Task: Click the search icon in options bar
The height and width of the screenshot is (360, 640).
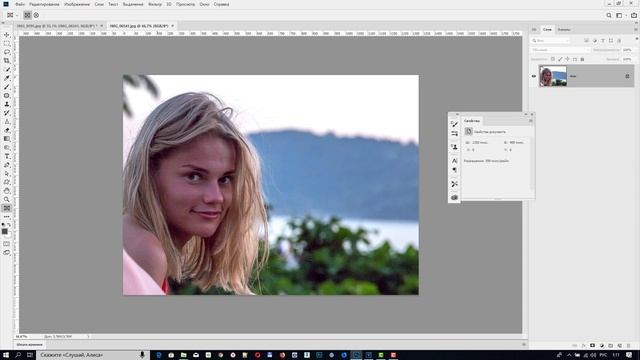Action: (x=609, y=15)
